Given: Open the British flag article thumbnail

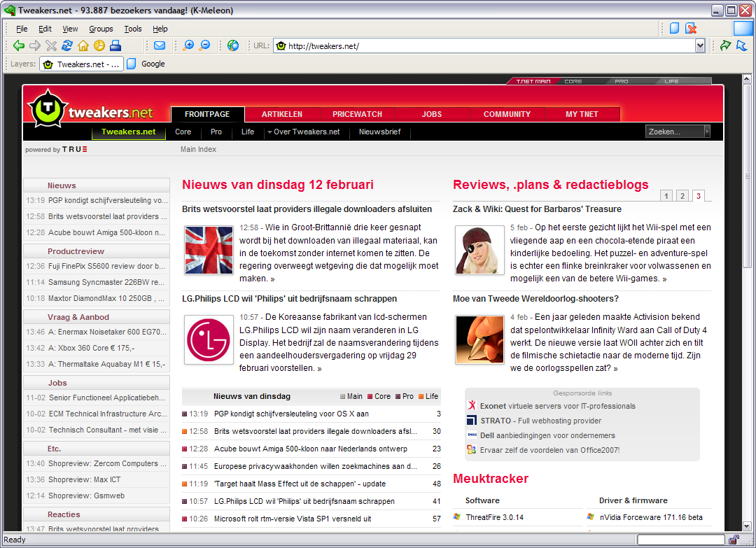Looking at the screenshot, I should [x=209, y=250].
